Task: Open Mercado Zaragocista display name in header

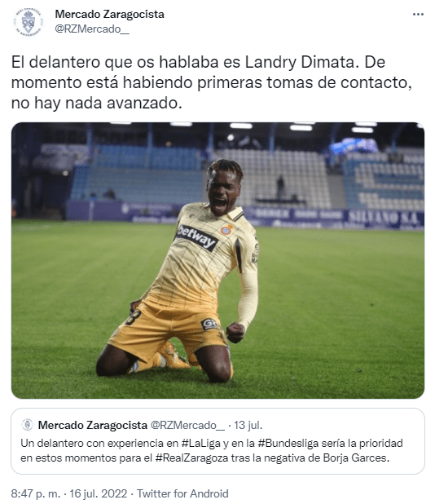Action: (x=109, y=15)
